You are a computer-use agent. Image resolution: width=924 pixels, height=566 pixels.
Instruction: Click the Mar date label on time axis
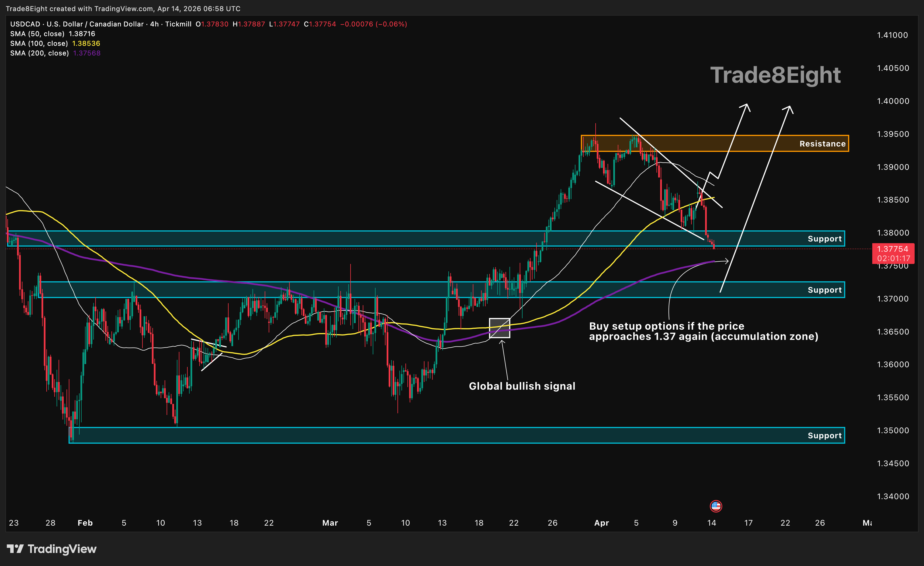(x=330, y=523)
